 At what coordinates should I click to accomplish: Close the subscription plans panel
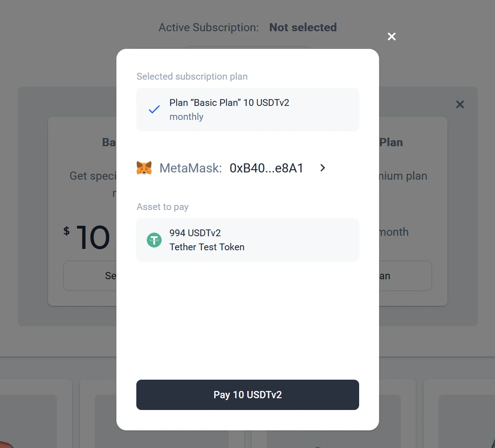[460, 105]
